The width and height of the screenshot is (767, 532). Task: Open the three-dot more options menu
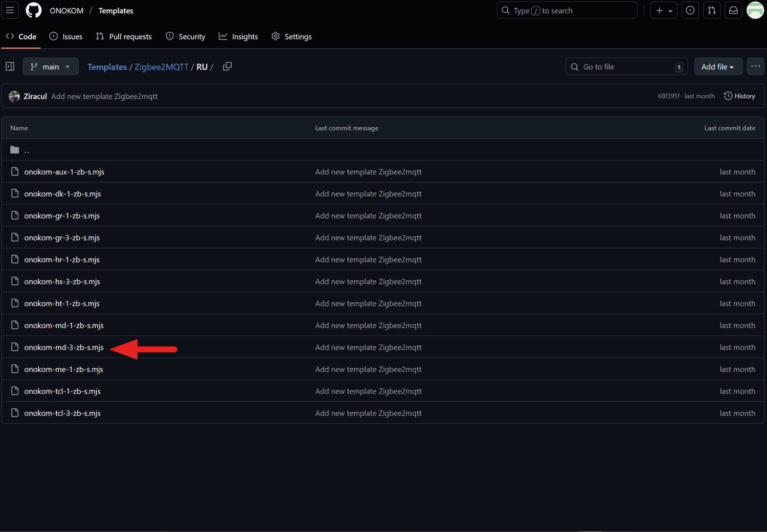click(755, 66)
